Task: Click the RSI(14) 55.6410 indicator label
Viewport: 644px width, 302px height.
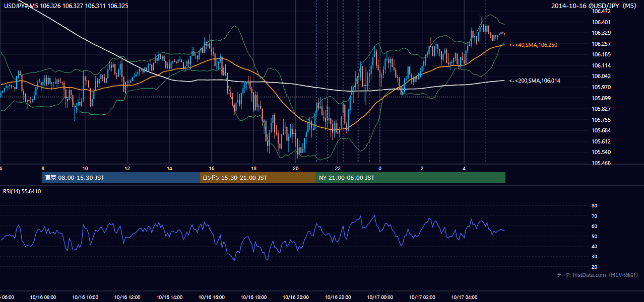Action: click(x=22, y=191)
